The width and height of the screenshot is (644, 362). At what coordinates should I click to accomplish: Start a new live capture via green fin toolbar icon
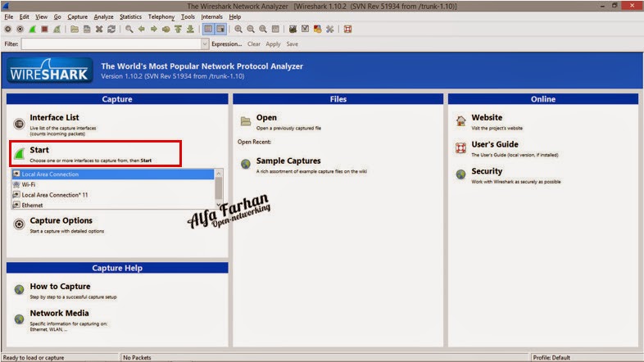33,29
